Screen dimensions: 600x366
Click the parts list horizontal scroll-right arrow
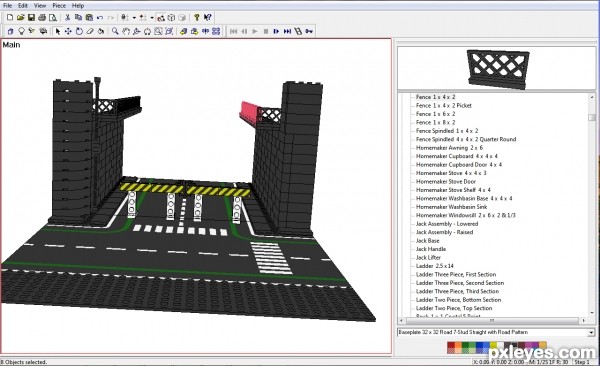tap(584, 320)
